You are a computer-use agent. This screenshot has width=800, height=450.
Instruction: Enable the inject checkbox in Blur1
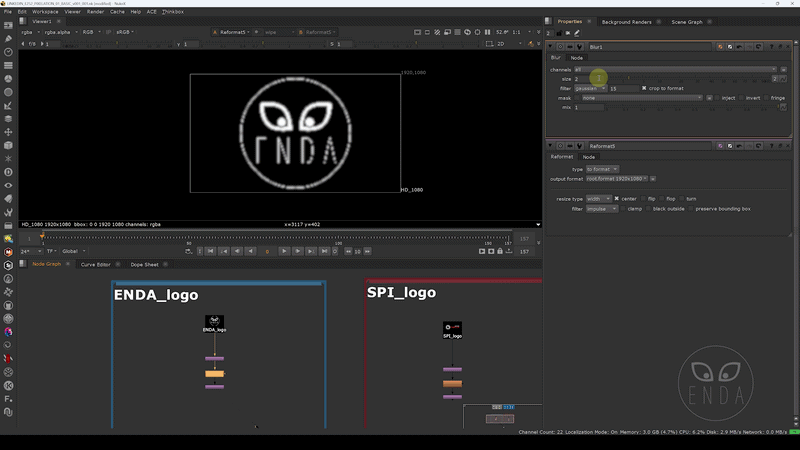717,98
